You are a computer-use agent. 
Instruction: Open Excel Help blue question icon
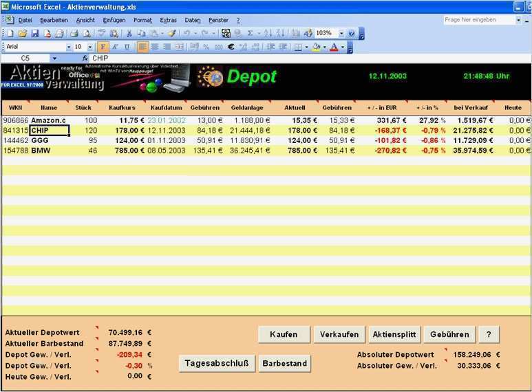(352, 33)
